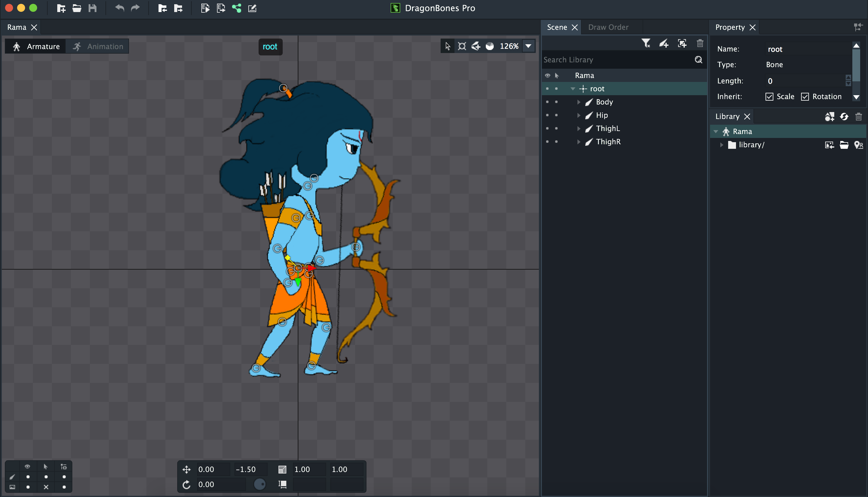Click the Property panel scroll down arrow
Image resolution: width=868 pixels, height=497 pixels.
pos(856,97)
